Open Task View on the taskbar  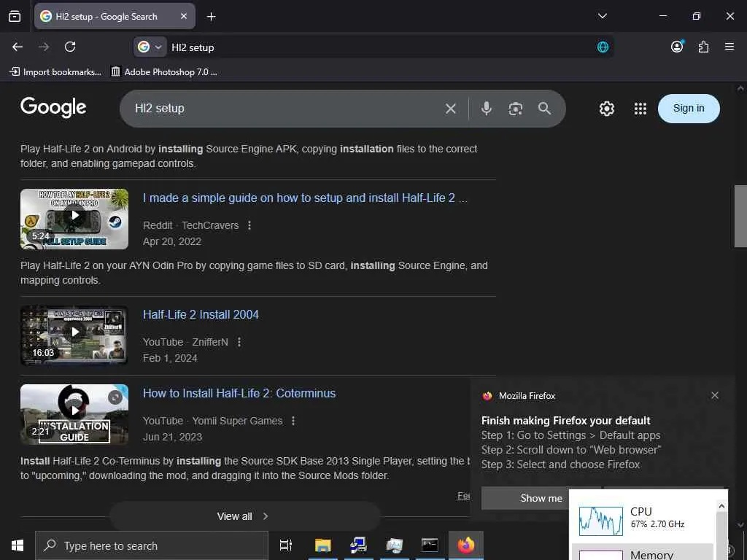click(x=286, y=545)
